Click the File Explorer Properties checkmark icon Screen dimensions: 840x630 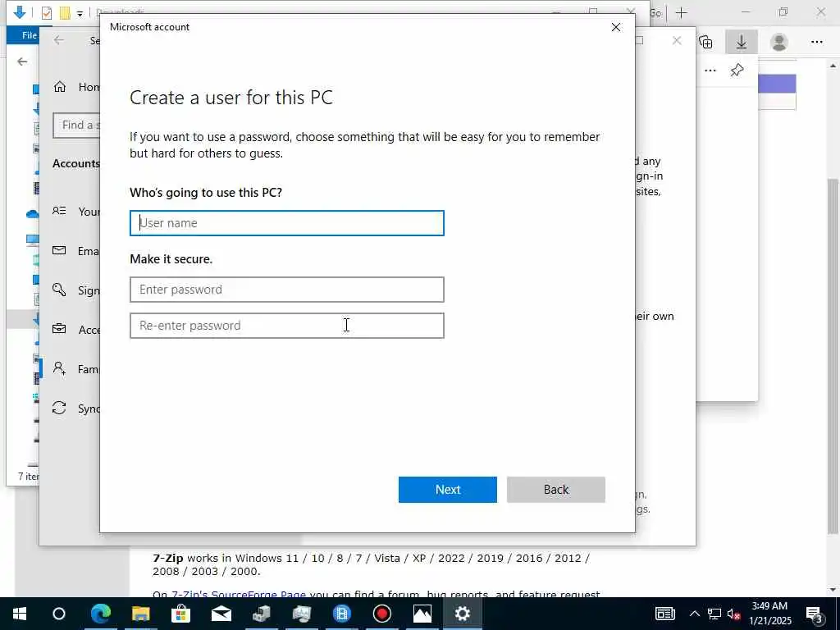(47, 12)
